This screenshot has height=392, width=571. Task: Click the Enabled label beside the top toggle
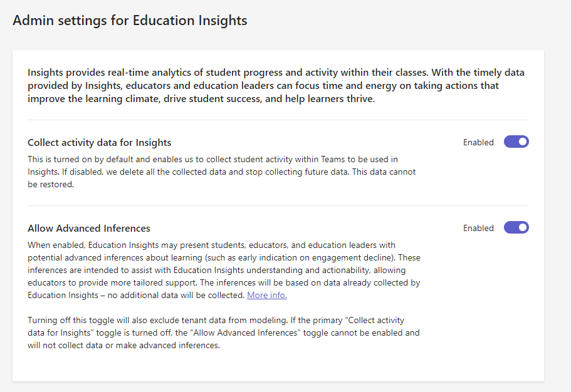[478, 142]
